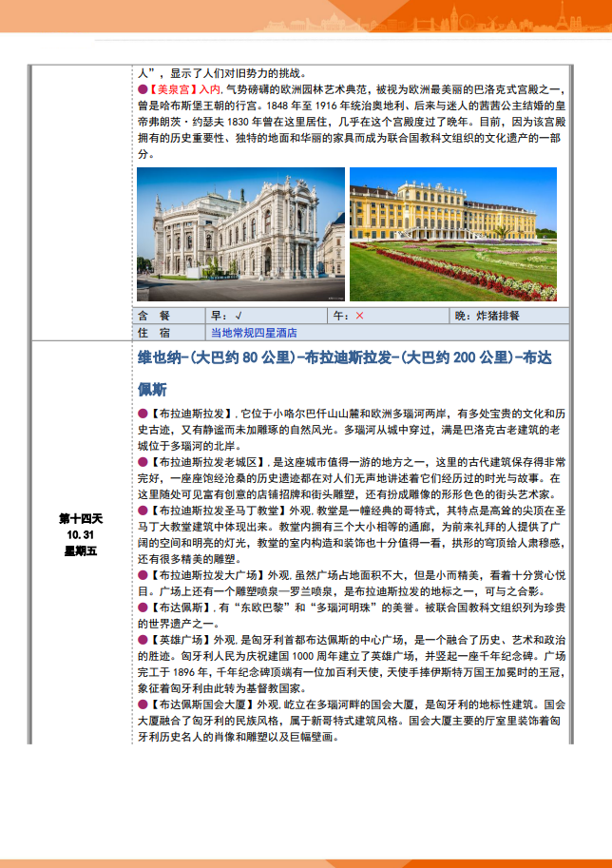
Task: Click the 第十四天 day label
Action: tap(81, 519)
